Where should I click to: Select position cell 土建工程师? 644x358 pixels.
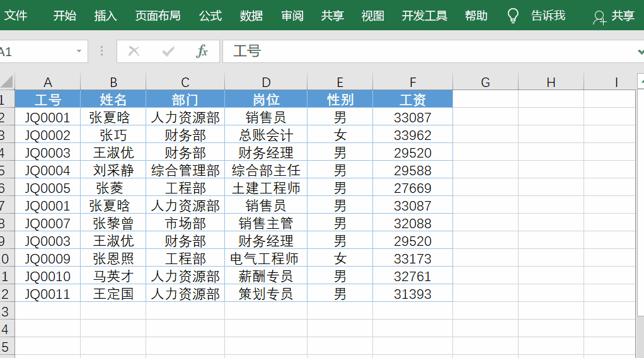coord(266,188)
